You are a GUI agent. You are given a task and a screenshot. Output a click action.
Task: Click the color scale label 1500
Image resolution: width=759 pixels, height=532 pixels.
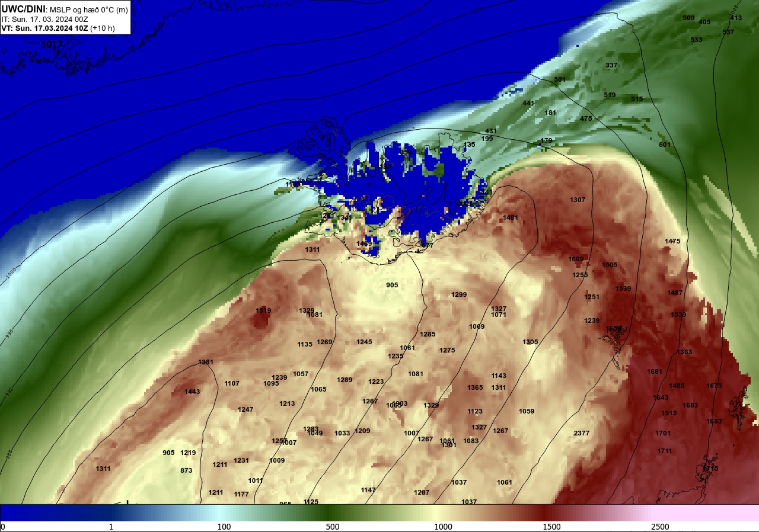pos(551,527)
